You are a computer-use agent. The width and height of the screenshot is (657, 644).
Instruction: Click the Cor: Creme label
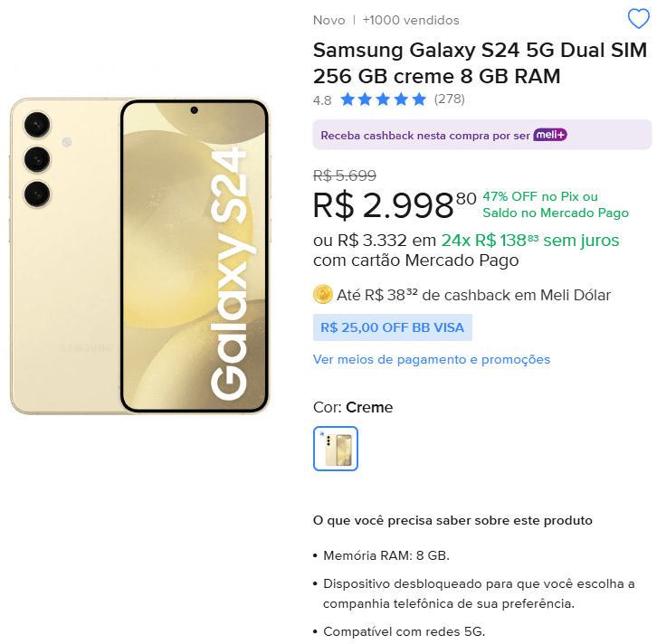coord(353,407)
